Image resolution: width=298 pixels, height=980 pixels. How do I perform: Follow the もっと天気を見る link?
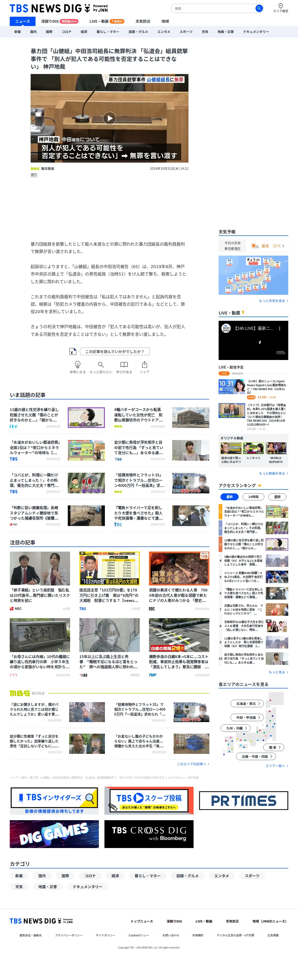pyautogui.click(x=273, y=301)
